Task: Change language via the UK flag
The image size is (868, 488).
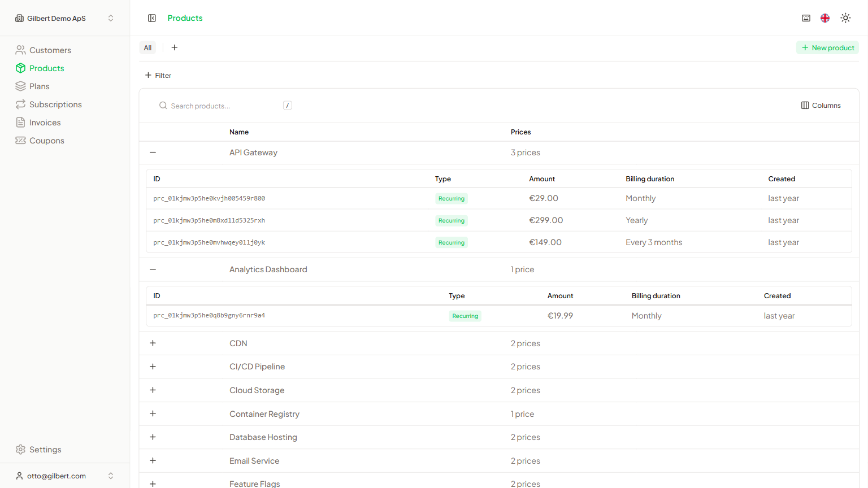Action: pyautogui.click(x=824, y=18)
